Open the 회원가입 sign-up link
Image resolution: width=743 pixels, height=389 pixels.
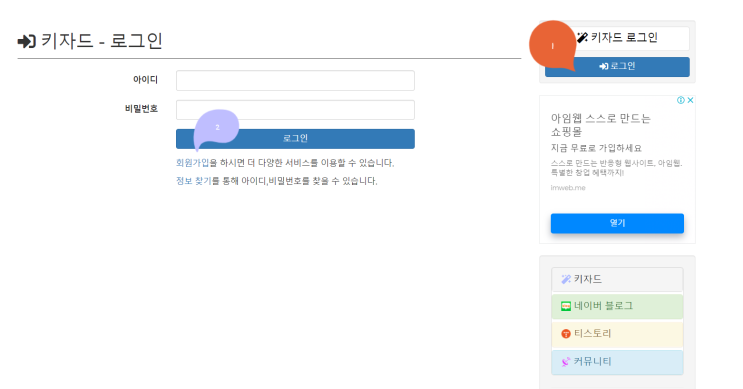[192, 163]
